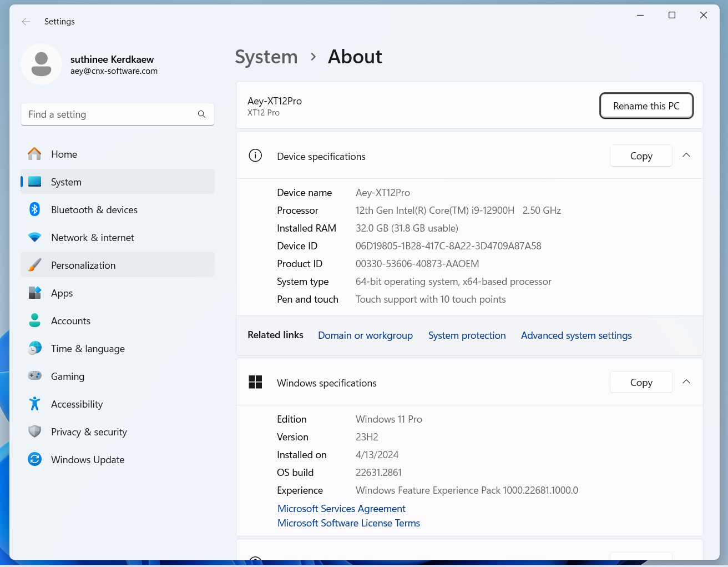
Task: Open Bluetooth & devices settings
Action: point(118,209)
